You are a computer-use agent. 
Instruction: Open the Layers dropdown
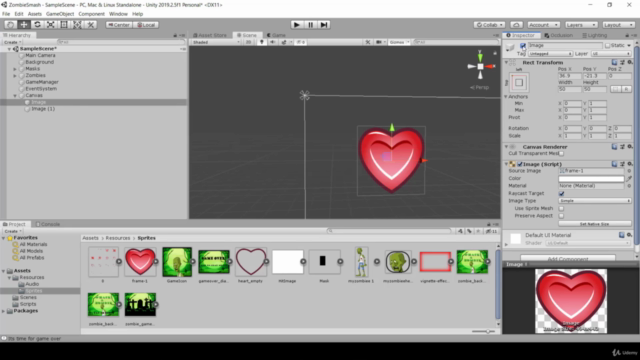[581, 25]
